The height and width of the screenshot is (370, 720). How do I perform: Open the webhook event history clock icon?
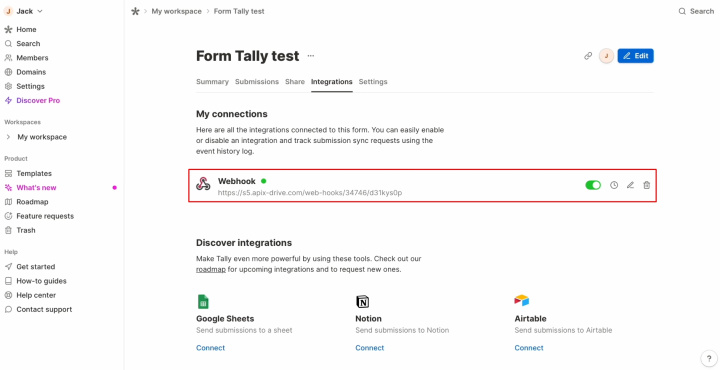pyautogui.click(x=614, y=185)
